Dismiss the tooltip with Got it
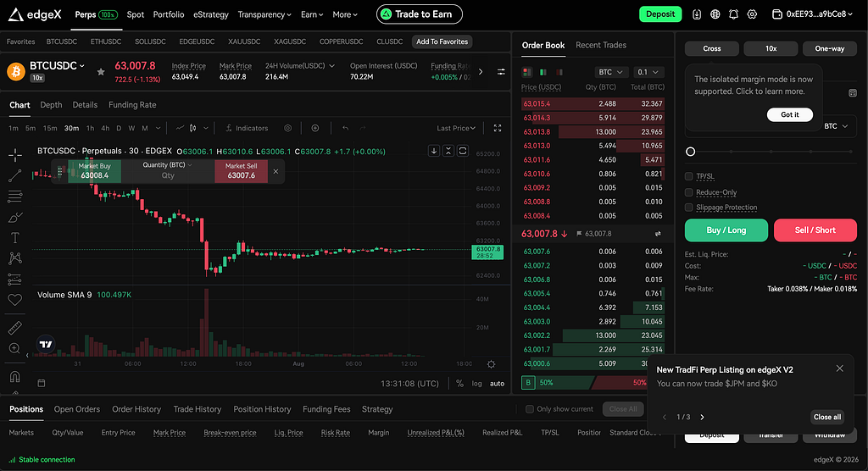 [x=790, y=114]
